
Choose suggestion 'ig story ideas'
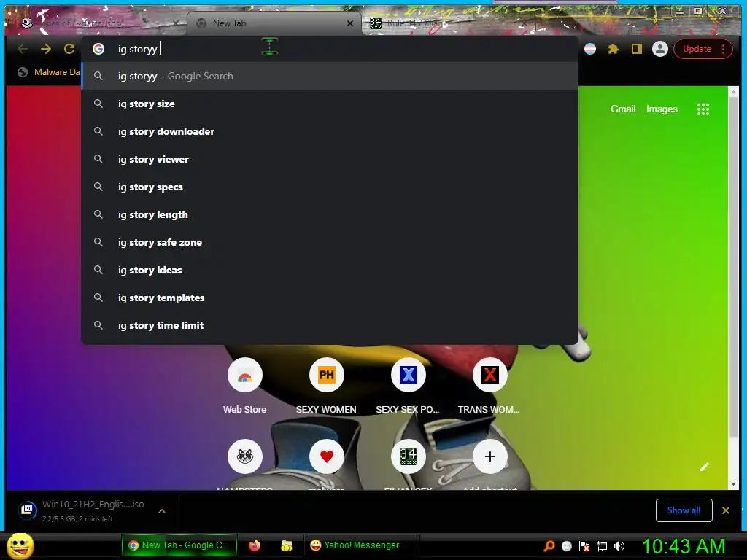[330, 270]
